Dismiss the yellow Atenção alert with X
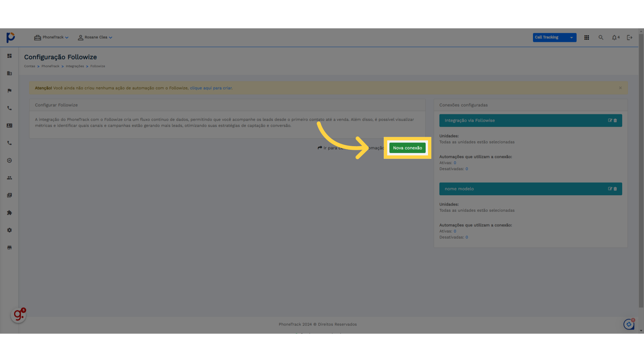The height and width of the screenshot is (362, 644). 621,88
